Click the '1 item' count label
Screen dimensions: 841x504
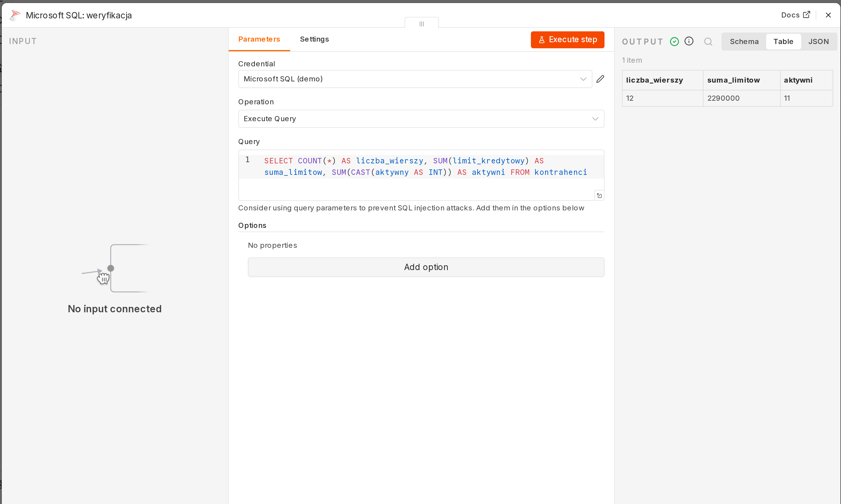pyautogui.click(x=632, y=60)
